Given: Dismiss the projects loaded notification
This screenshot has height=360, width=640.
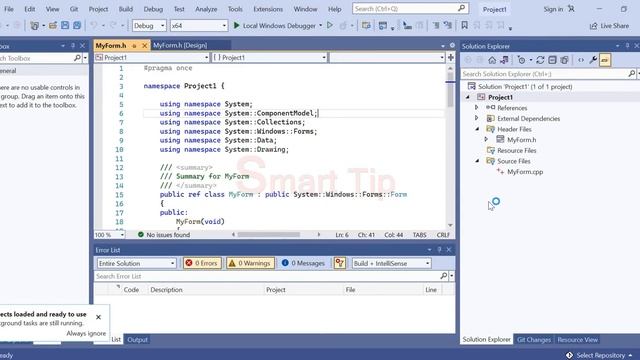Looking at the screenshot, I should tap(98, 317).
